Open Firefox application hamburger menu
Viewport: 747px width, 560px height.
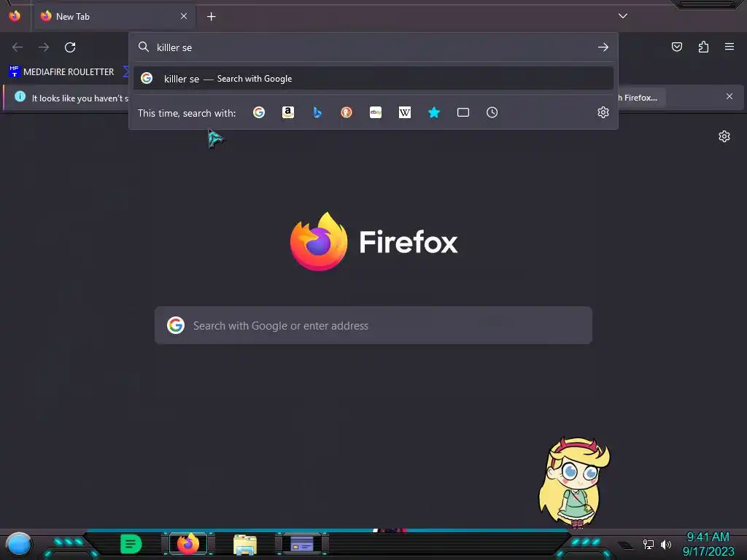pyautogui.click(x=729, y=47)
